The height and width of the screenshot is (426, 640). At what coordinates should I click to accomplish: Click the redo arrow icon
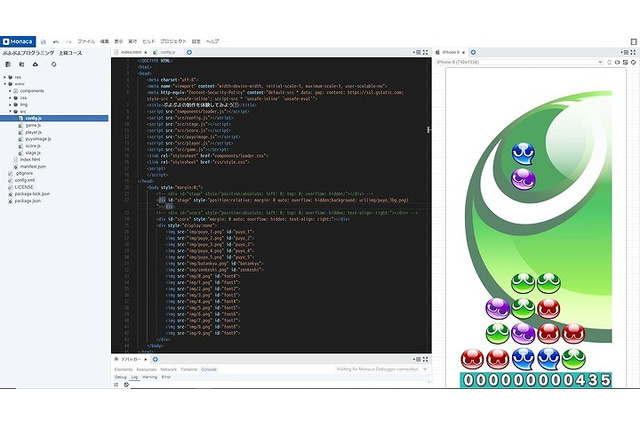(x=69, y=42)
